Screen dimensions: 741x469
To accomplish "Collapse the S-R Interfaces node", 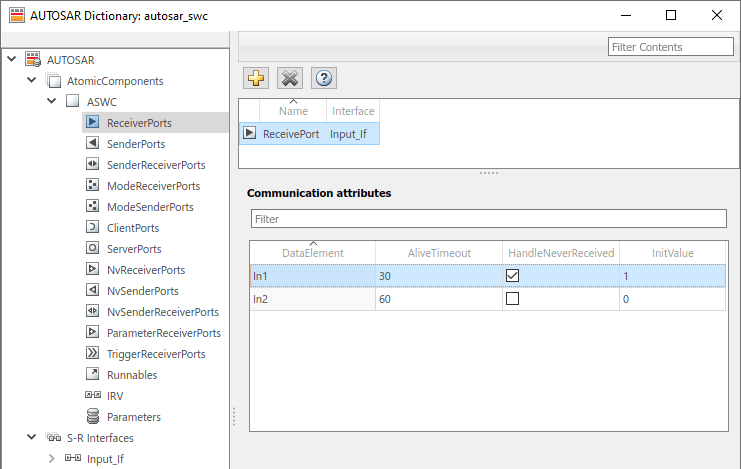I will click(32, 437).
